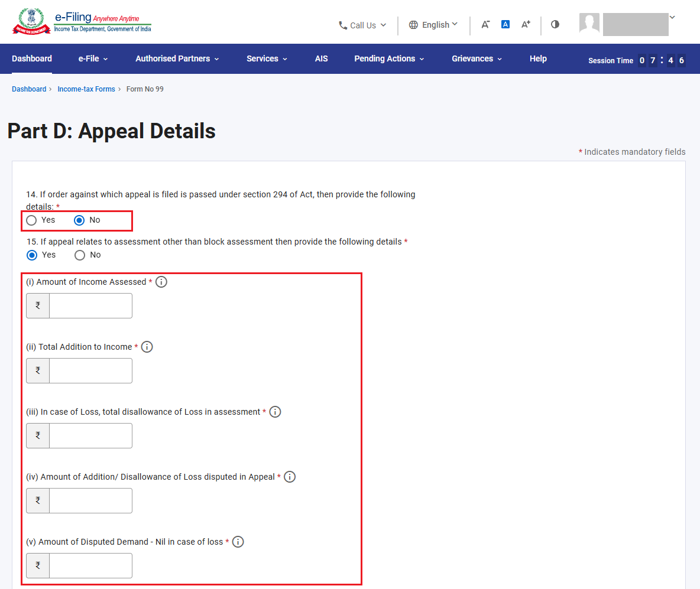Open the Pending Actions menu
The height and width of the screenshot is (589, 700).
[x=389, y=59]
